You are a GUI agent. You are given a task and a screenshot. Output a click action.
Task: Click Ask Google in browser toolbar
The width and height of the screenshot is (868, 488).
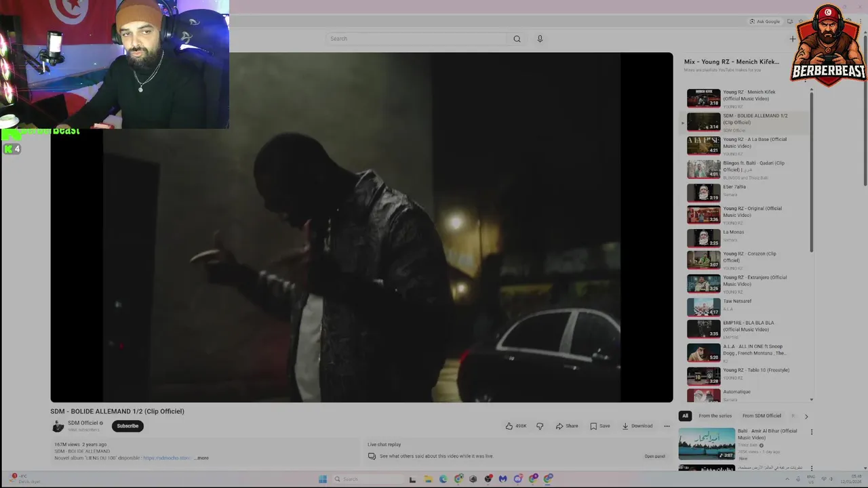click(x=765, y=22)
